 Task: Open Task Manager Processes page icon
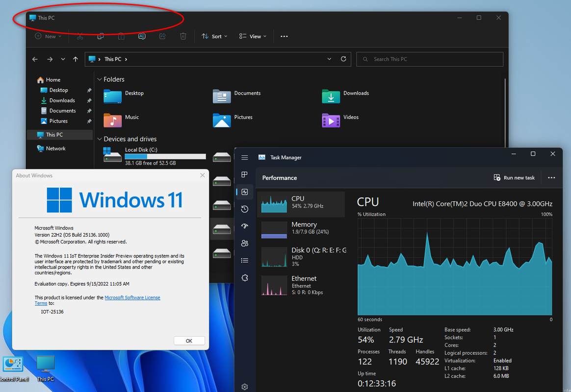(245, 174)
